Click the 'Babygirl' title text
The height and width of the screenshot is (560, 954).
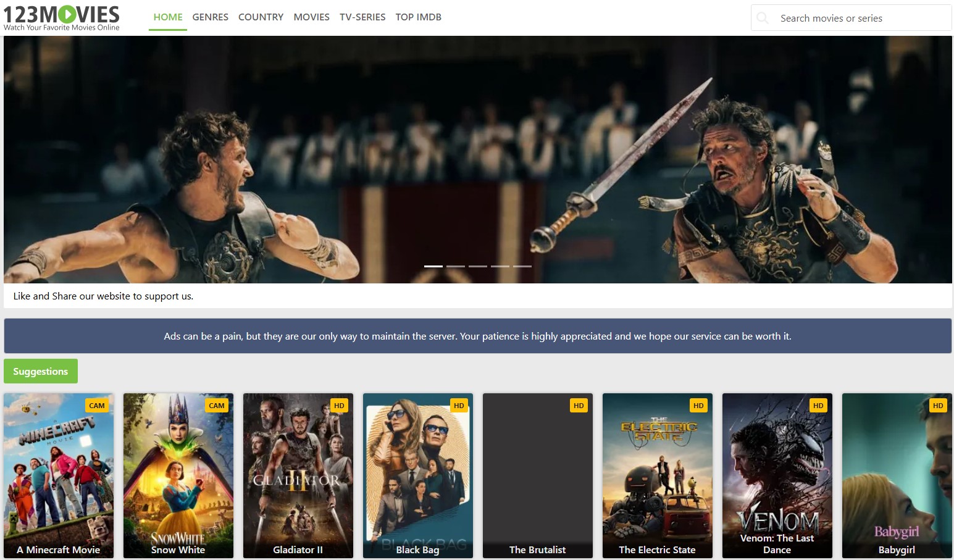[x=897, y=550]
